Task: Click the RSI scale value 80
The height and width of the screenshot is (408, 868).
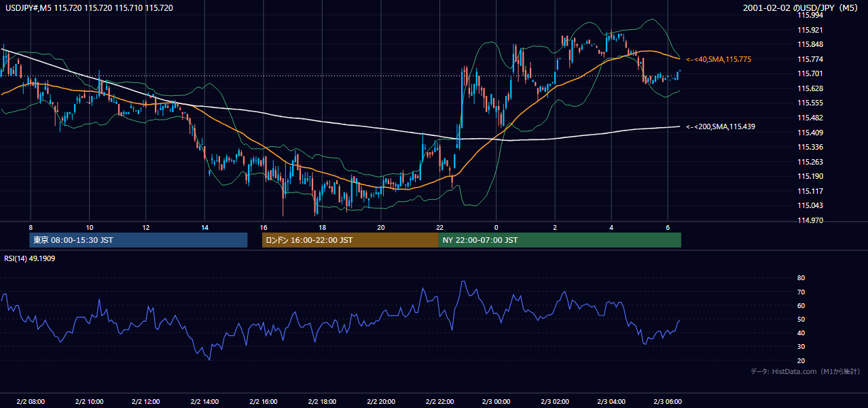Action: point(801,278)
